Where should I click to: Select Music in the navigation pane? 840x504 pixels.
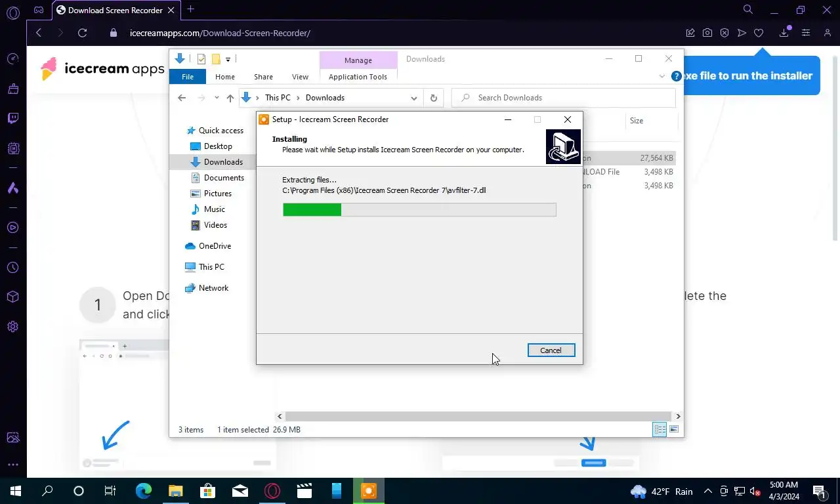click(208, 209)
